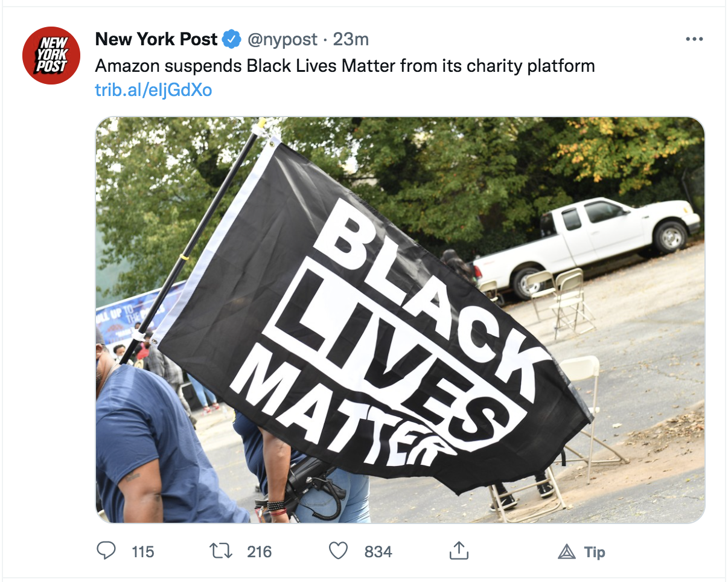The image size is (728, 582).
Task: Click the retweet count 216
Action: coord(259,552)
